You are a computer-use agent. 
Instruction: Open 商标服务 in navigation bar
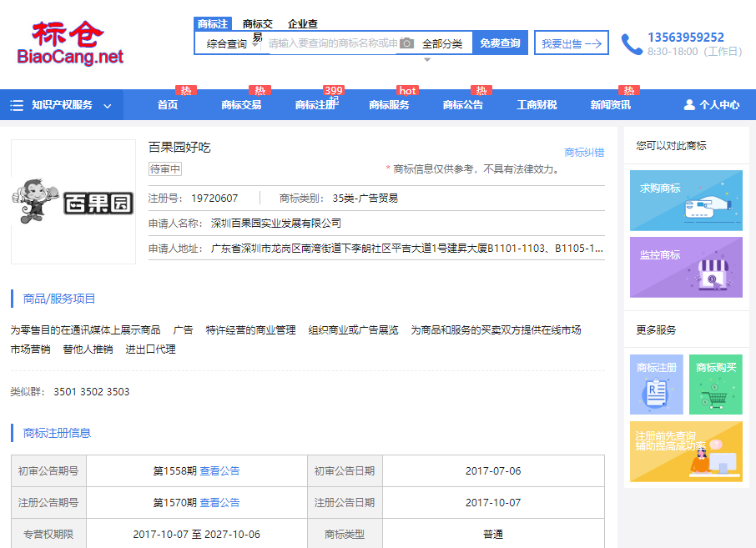pos(389,104)
